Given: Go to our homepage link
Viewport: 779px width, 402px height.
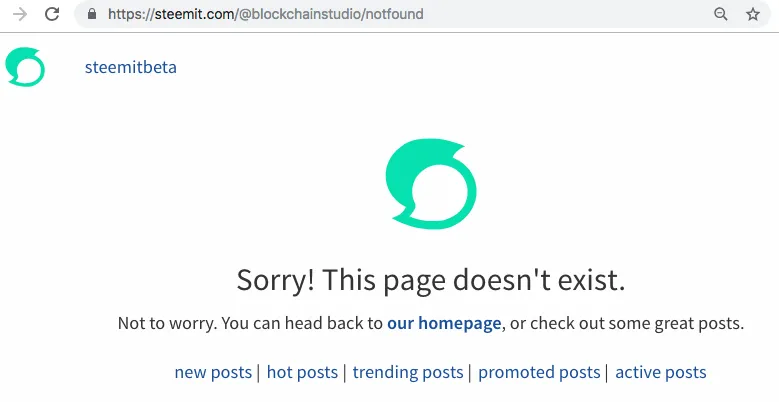Looking at the screenshot, I should point(444,323).
